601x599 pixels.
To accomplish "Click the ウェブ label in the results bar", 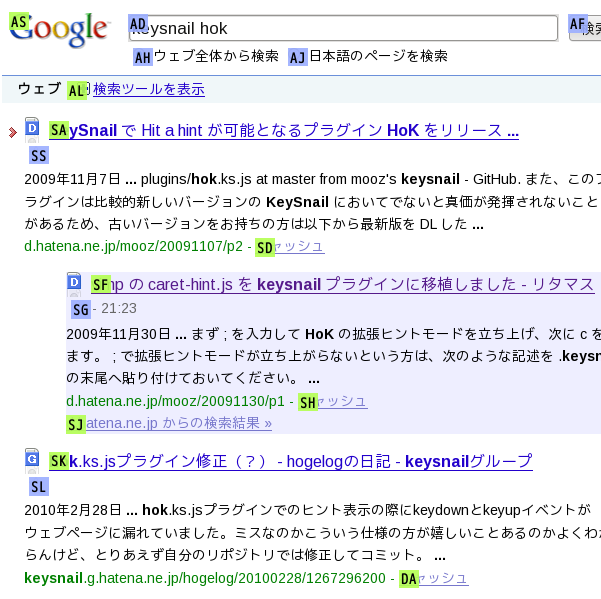I will (x=39, y=89).
